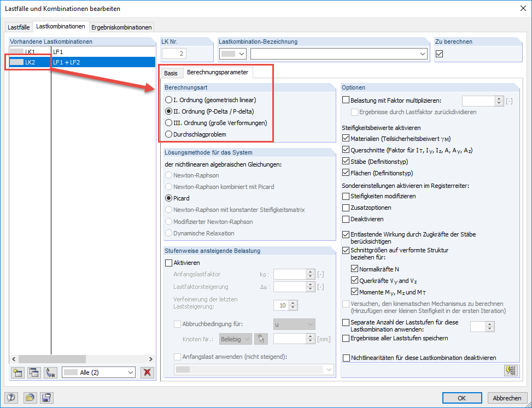Activate Stufenweise ansteigende Belastung checkbox
This screenshot has width=532, height=408.
(x=168, y=263)
